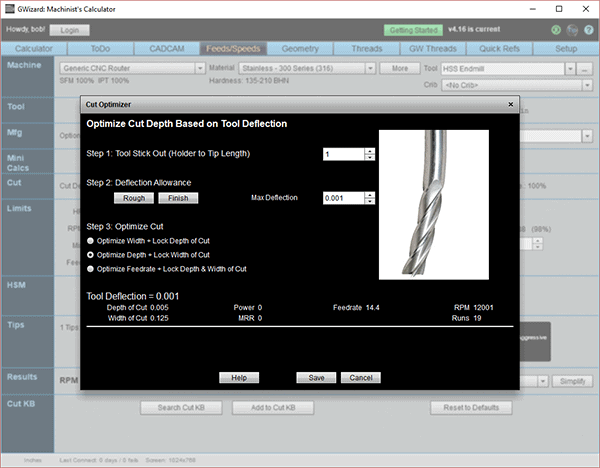This screenshot has height=468, width=600.
Task: Click the Max Deflection input field
Action: 344,198
